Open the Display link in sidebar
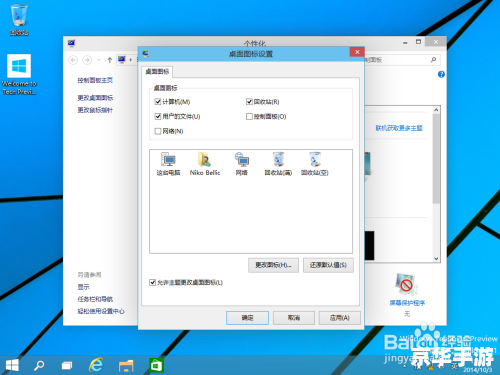The width and height of the screenshot is (500, 375). point(83,287)
